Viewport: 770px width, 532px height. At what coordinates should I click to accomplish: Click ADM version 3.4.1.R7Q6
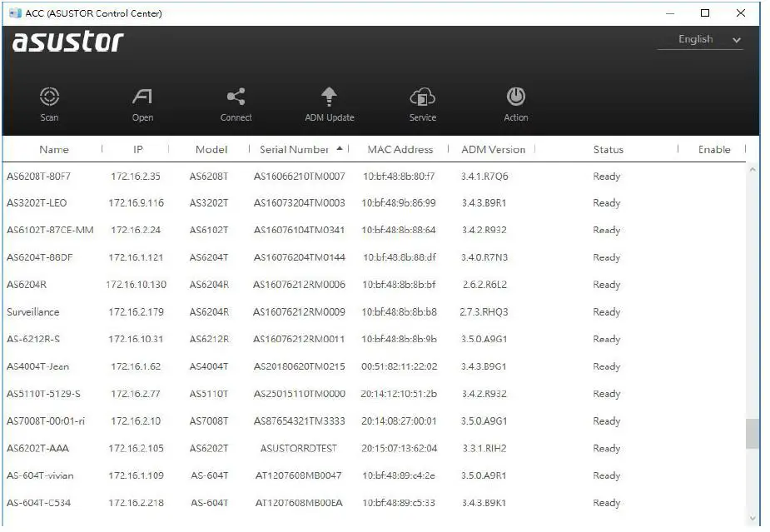click(484, 176)
